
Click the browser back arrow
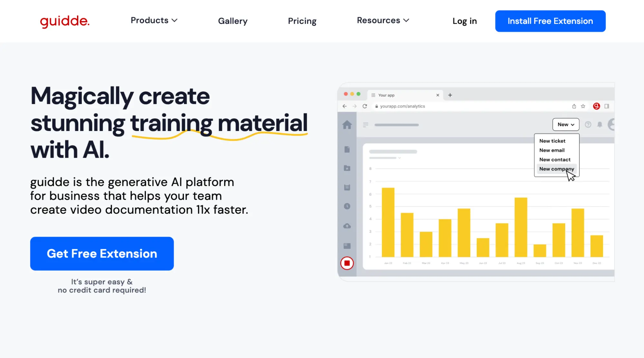pos(344,106)
